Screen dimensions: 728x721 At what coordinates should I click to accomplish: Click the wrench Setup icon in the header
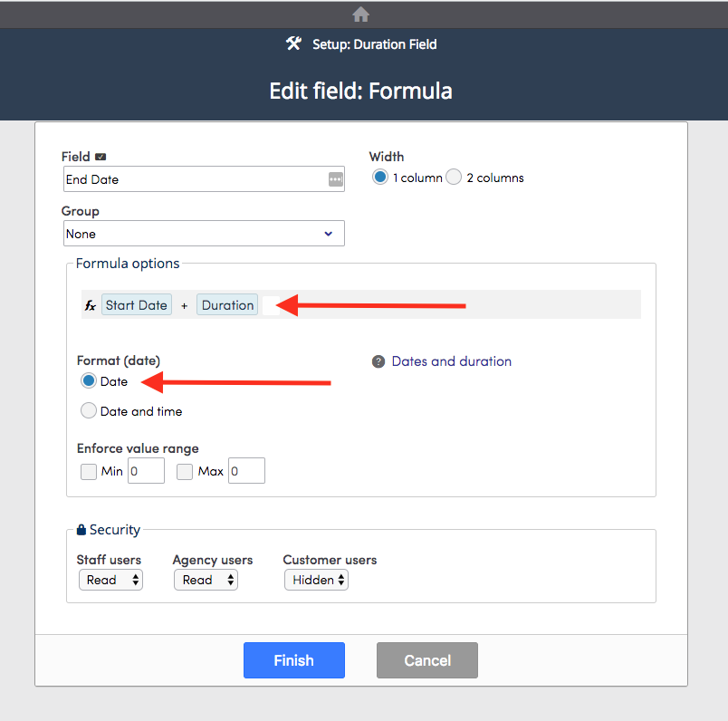[x=293, y=43]
